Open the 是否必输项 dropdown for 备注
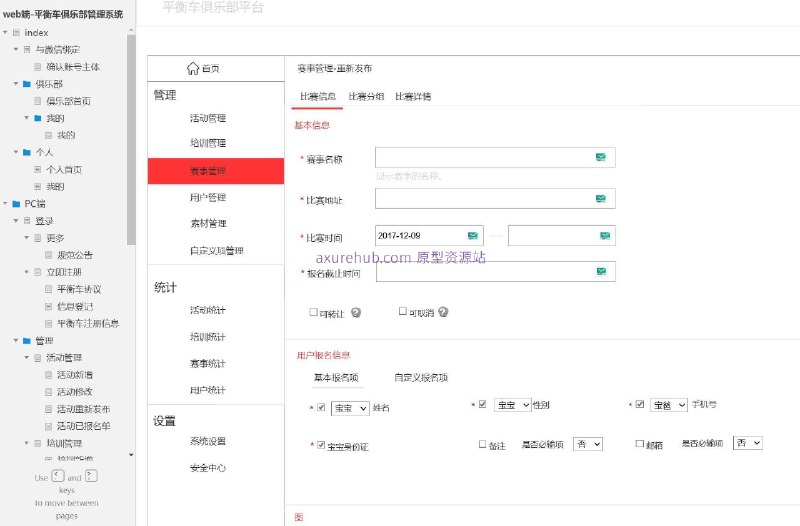800x526 pixels. click(x=588, y=444)
